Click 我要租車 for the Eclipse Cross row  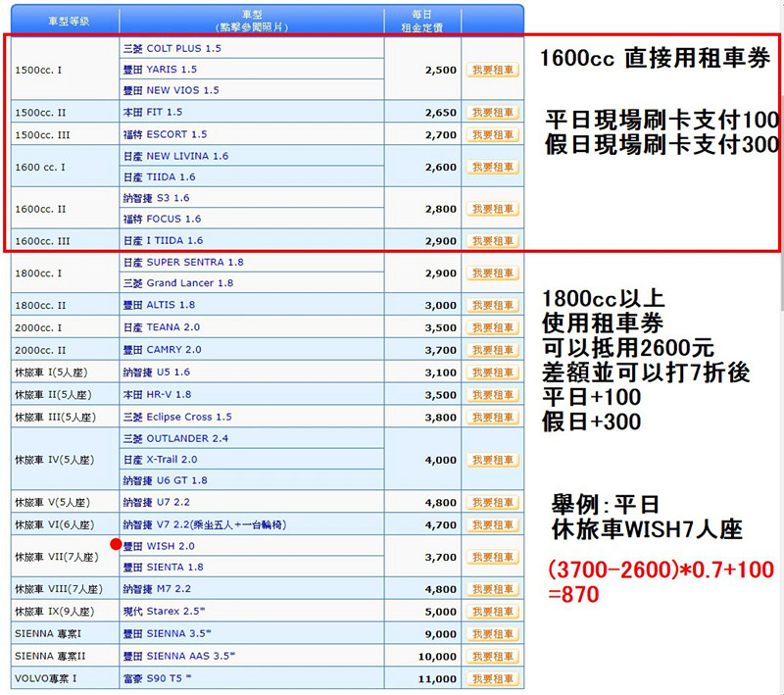tap(493, 417)
